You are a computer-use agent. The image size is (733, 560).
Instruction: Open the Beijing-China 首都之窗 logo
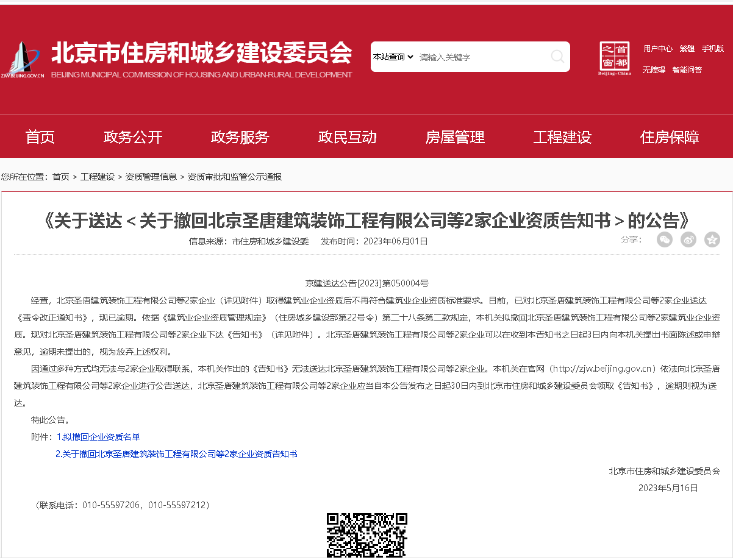(615, 59)
